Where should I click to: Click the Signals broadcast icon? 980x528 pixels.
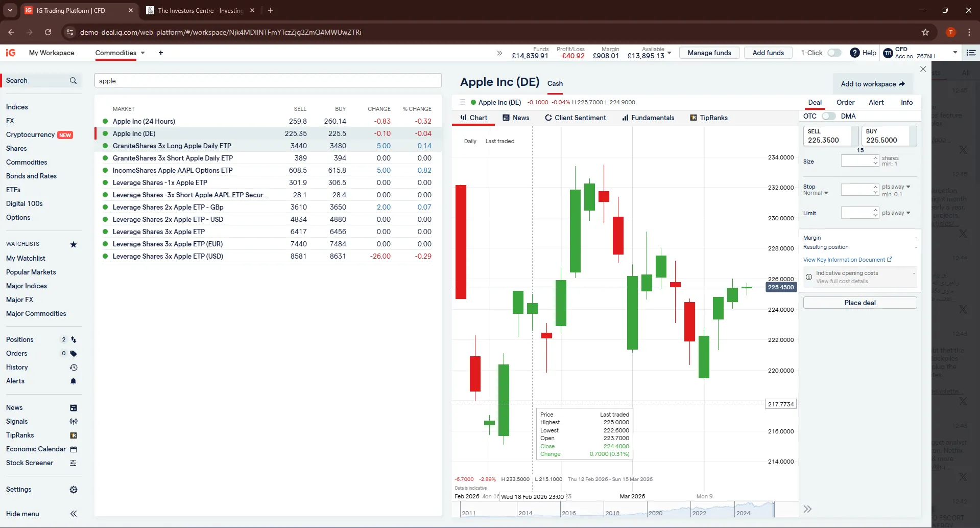[x=74, y=422]
